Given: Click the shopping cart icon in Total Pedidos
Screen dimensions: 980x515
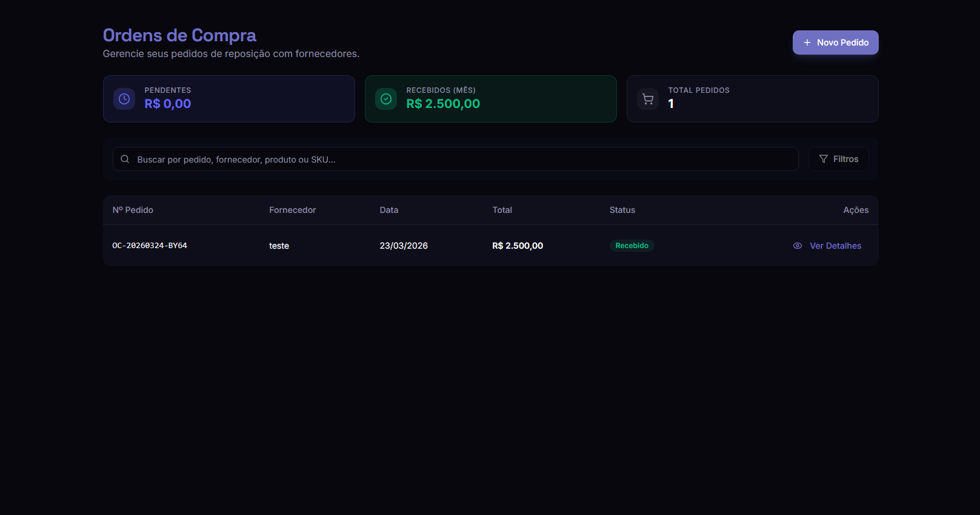Looking at the screenshot, I should (648, 99).
